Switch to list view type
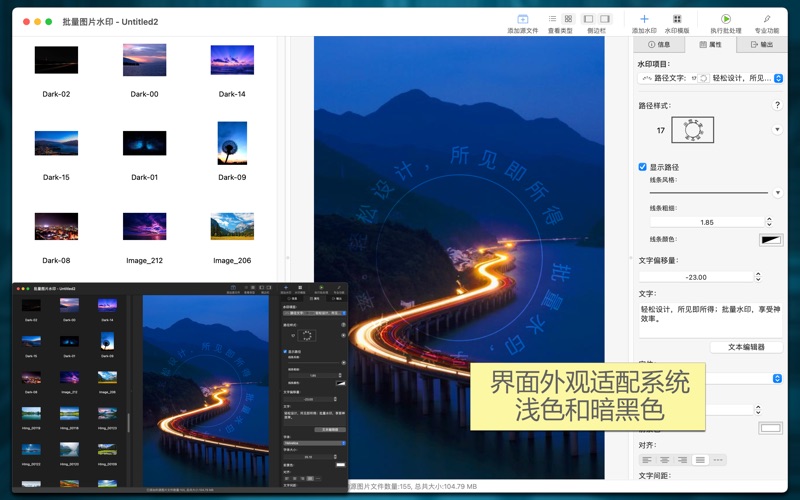 click(x=552, y=19)
